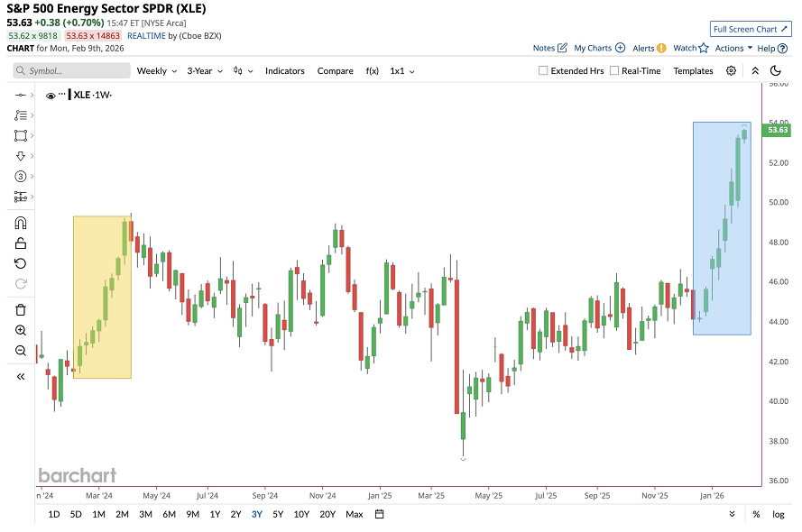Select the rectangle shape tool
Image resolution: width=802 pixels, height=532 pixels.
[x=21, y=135]
